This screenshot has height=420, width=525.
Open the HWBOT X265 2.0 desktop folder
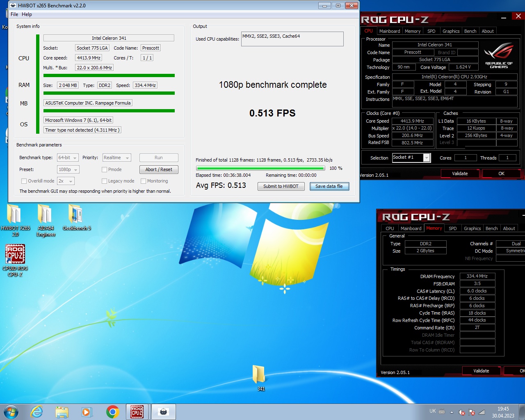click(x=15, y=221)
